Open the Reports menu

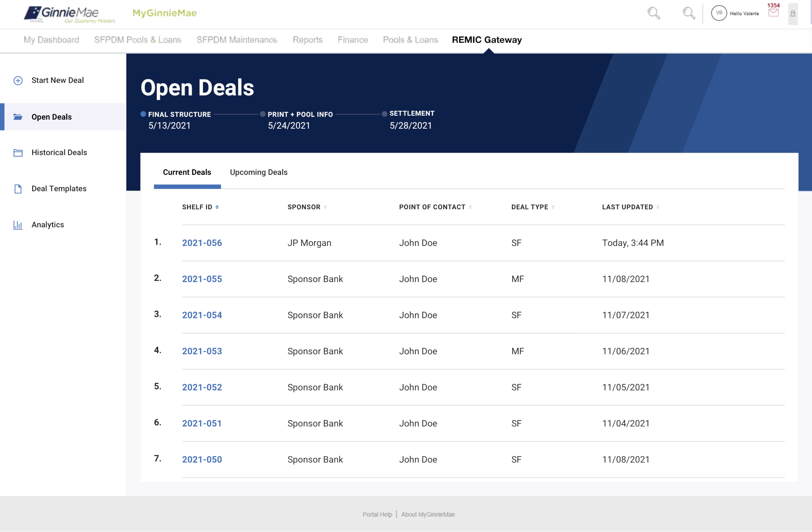[307, 40]
